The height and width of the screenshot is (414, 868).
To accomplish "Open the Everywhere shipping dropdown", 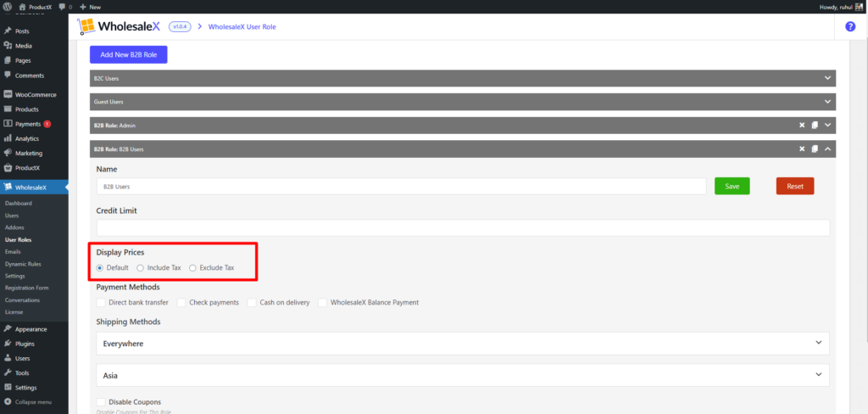I will pos(463,344).
